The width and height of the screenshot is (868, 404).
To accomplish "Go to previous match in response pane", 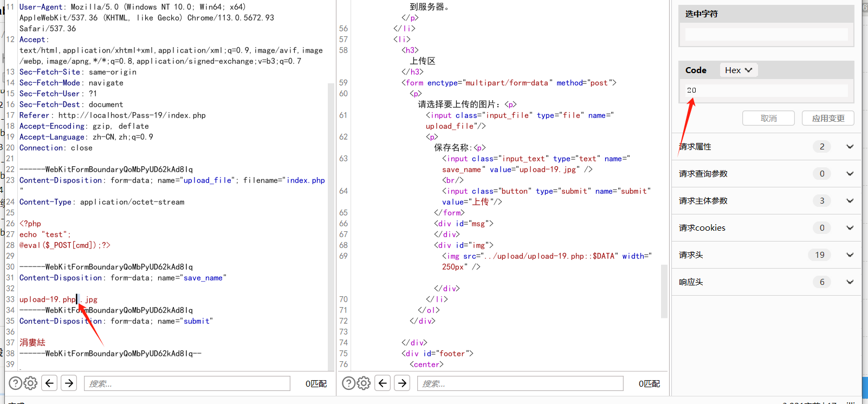I will (x=383, y=383).
